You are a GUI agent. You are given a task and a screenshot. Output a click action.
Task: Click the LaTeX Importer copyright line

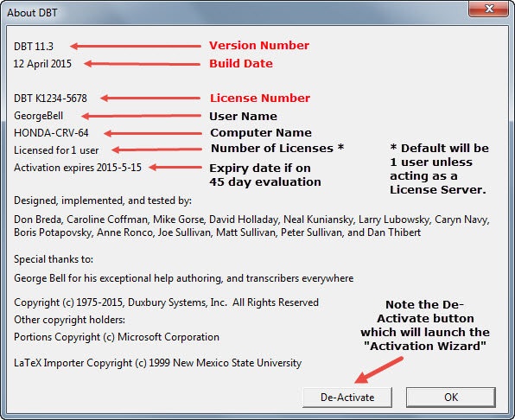click(x=157, y=363)
